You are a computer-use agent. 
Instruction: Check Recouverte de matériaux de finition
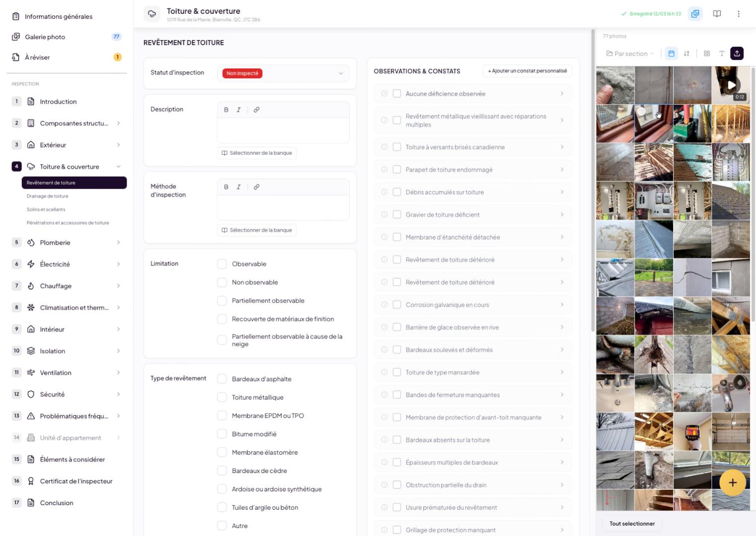[x=222, y=319]
